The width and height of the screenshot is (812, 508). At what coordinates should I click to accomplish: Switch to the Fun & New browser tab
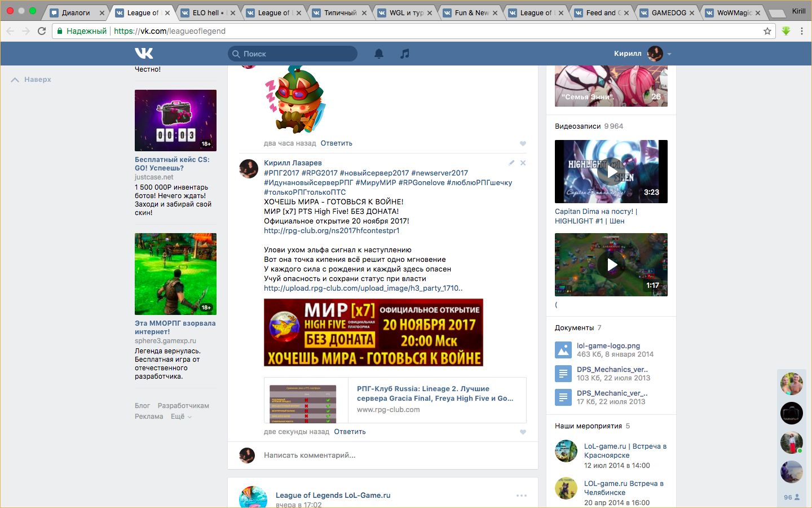(x=471, y=12)
